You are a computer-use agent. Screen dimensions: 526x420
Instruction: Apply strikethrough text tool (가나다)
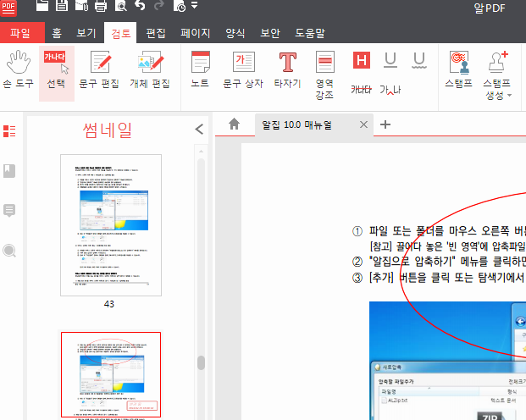362,90
